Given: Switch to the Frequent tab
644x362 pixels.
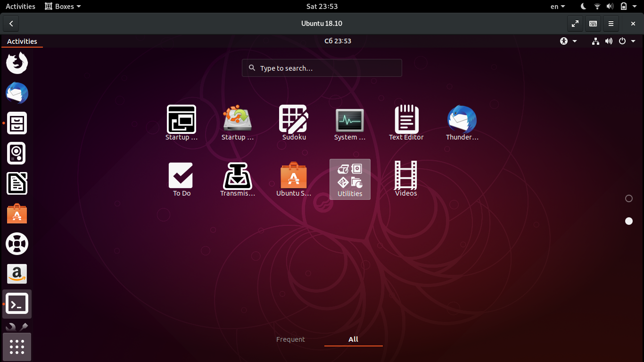Looking at the screenshot, I should [290, 339].
